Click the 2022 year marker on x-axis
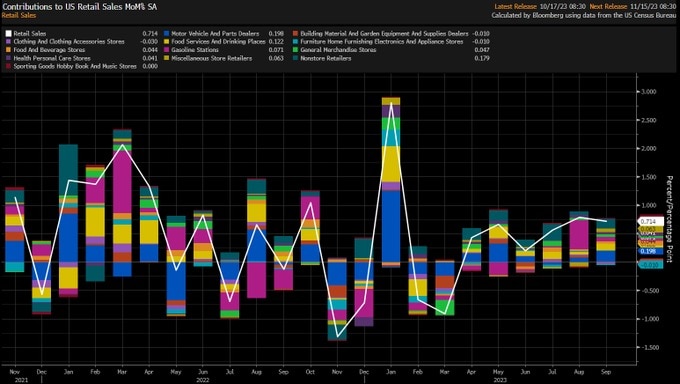The height and width of the screenshot is (384, 680). tap(203, 380)
